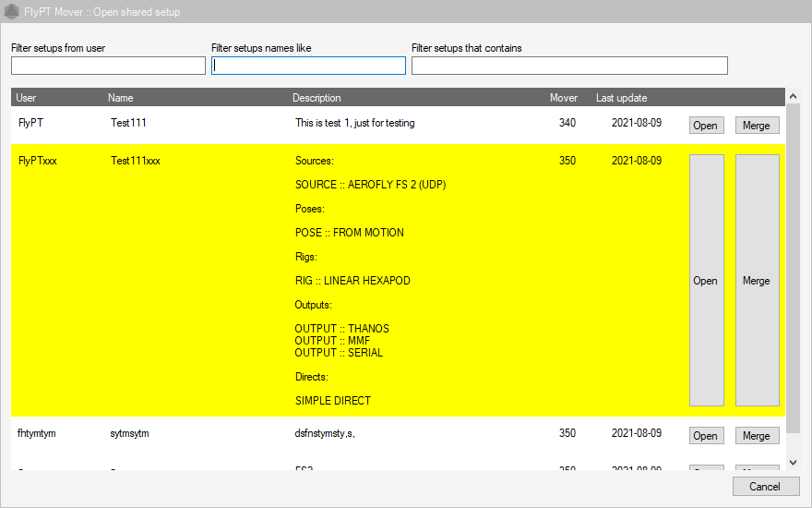
Task: Focus the 'Filter setups from user' field
Action: (108, 66)
